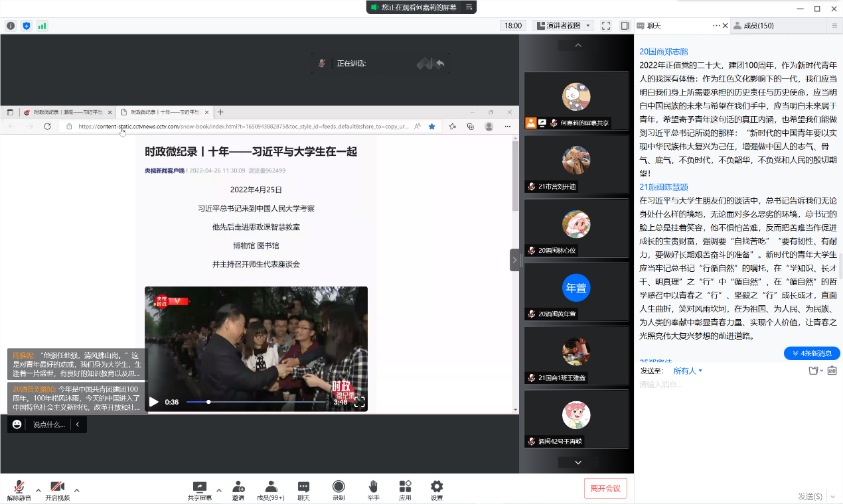Image resolution: width=843 pixels, height=504 pixels.
Task: Turn on the video camera
Action: click(57, 489)
